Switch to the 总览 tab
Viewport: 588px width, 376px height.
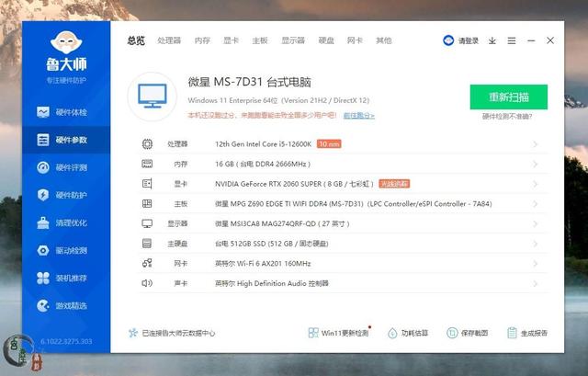click(x=136, y=40)
